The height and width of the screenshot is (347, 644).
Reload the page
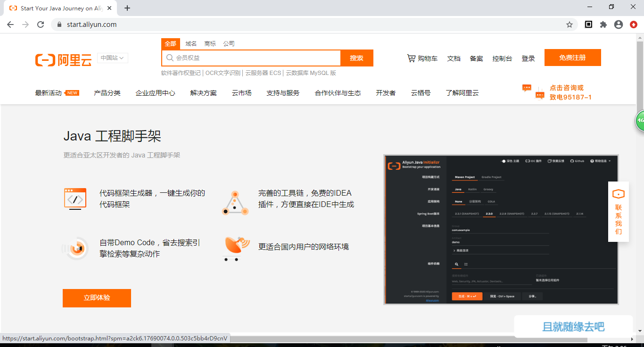coord(41,25)
